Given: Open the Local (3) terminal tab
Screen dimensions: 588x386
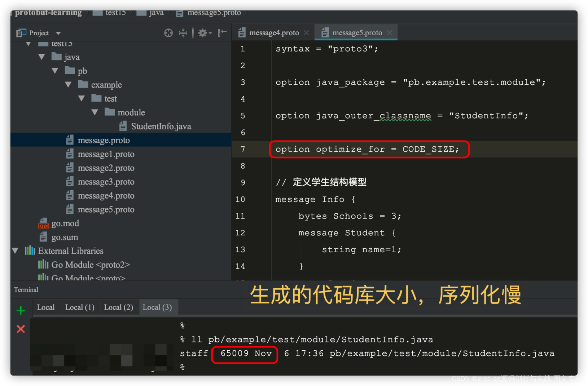Looking at the screenshot, I should coord(157,307).
